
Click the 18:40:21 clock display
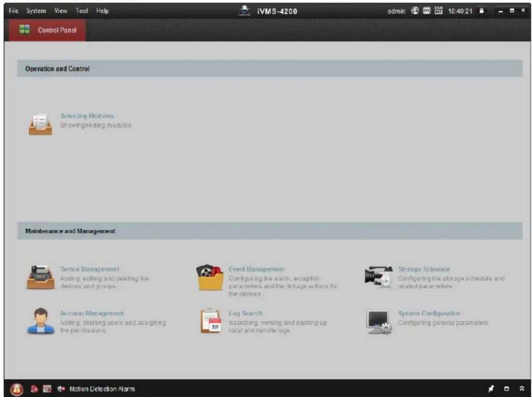point(460,11)
